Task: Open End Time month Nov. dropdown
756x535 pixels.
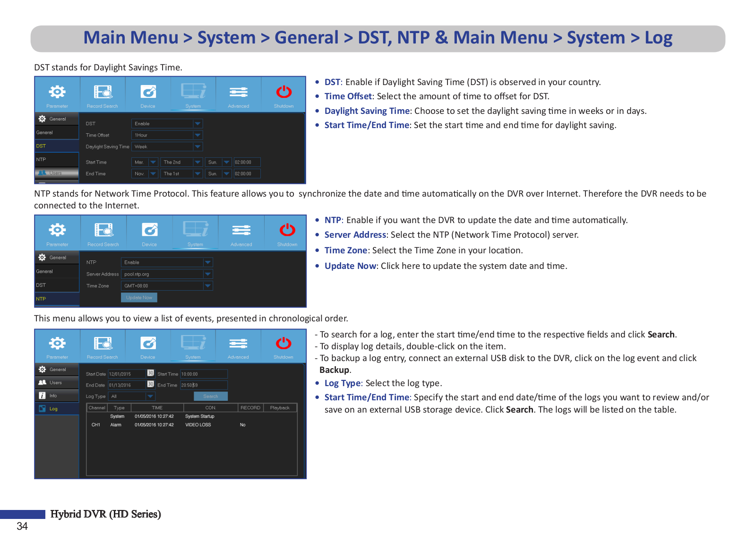Action: (145, 173)
